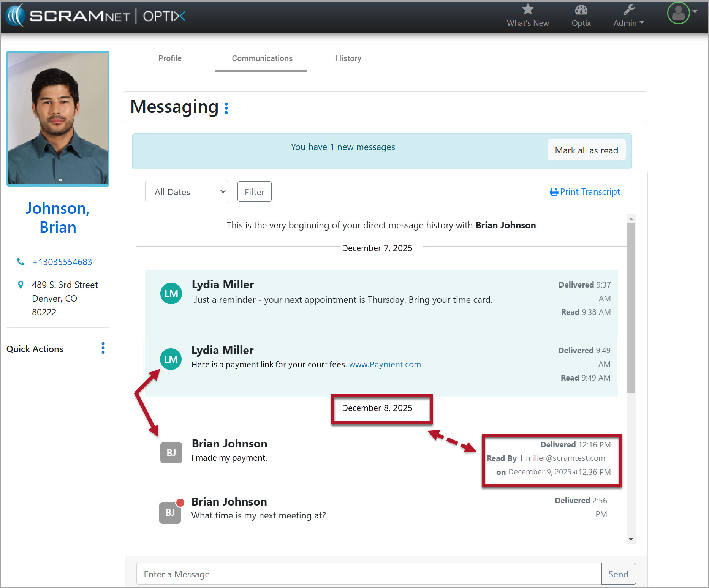709x588 pixels.
Task: Open the Optix dashboard icon
Action: 581,10
